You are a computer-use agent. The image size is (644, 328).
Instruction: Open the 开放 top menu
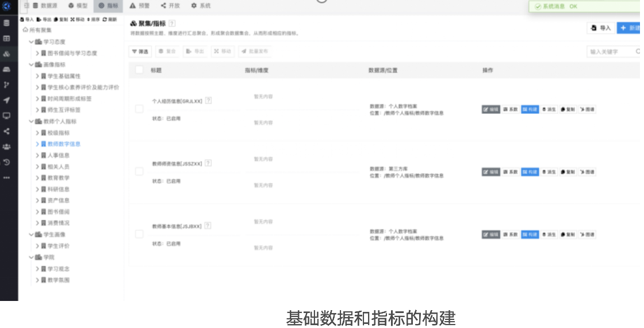click(170, 6)
